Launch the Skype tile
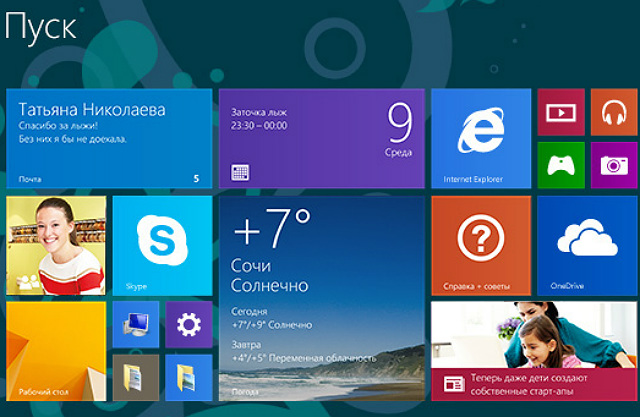This screenshot has height=417, width=640. pos(162,246)
